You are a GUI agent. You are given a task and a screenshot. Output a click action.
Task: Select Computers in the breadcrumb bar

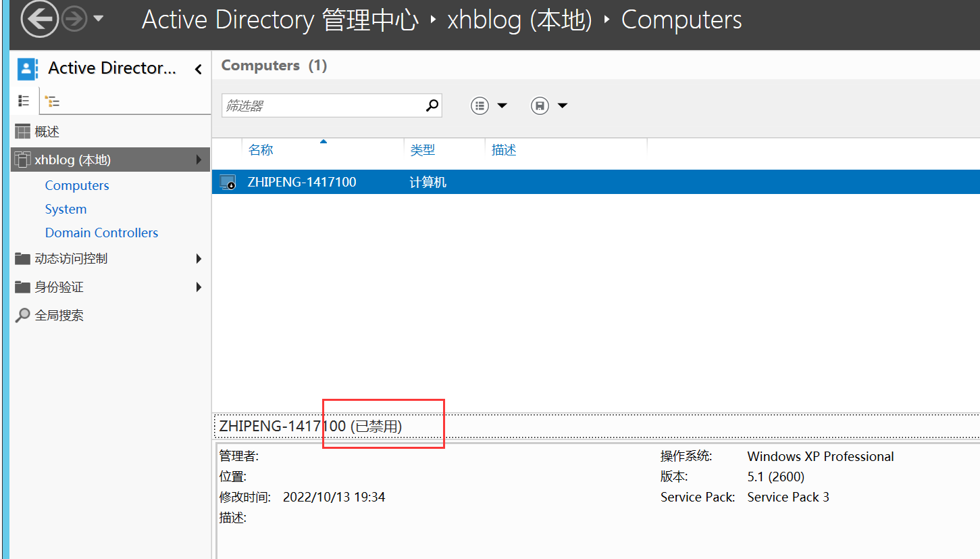pyautogui.click(x=681, y=19)
